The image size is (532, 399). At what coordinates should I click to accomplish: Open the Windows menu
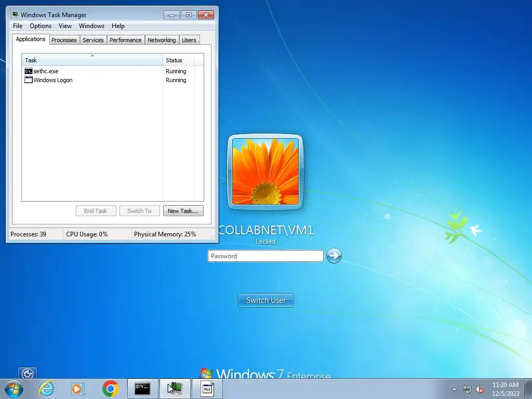91,26
